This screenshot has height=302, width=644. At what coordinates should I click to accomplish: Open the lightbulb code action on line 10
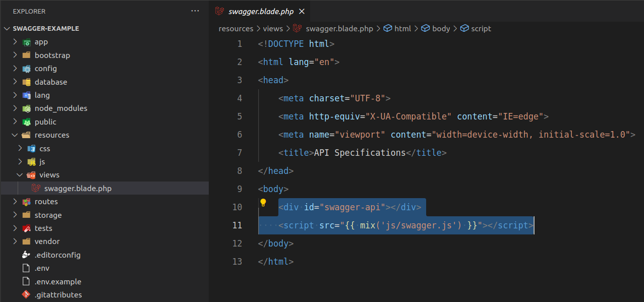click(x=262, y=207)
